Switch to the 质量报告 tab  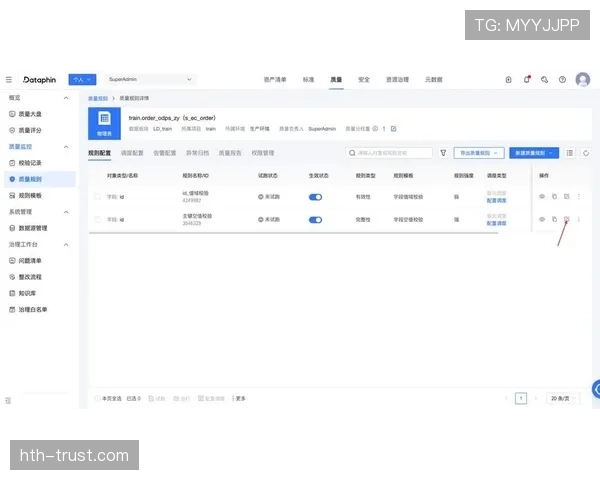click(230, 153)
